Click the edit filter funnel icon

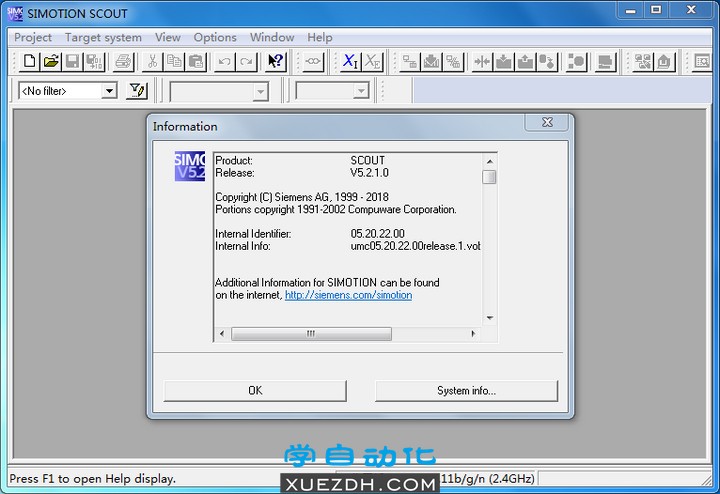[x=137, y=90]
